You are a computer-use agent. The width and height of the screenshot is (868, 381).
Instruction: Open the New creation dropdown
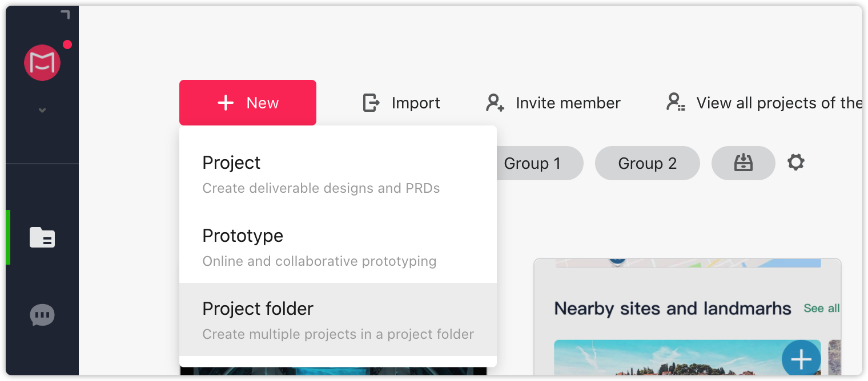(247, 103)
